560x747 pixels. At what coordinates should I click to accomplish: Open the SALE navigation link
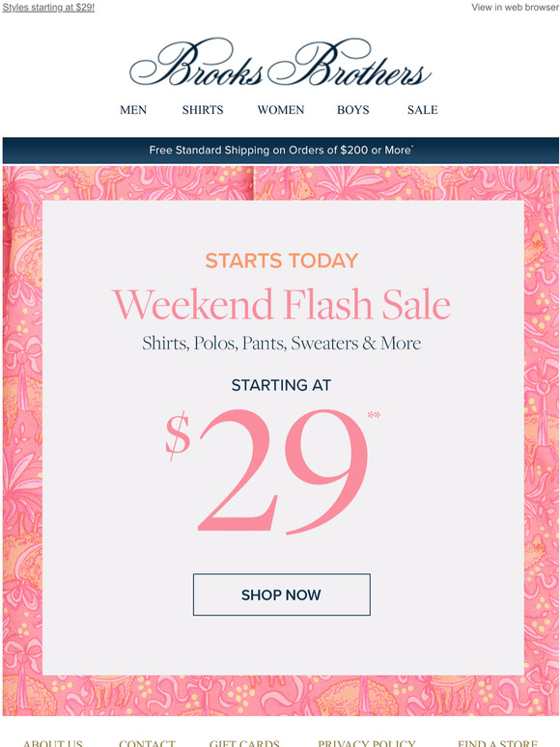pyautogui.click(x=422, y=110)
